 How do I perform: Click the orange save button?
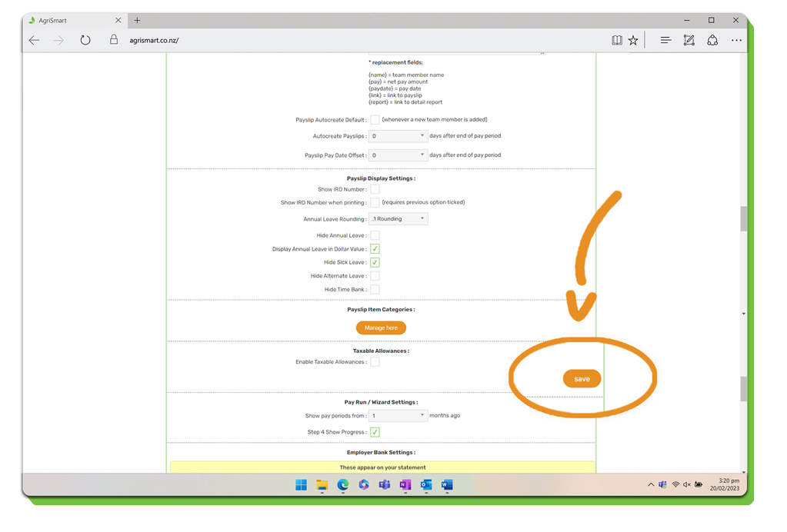click(582, 379)
